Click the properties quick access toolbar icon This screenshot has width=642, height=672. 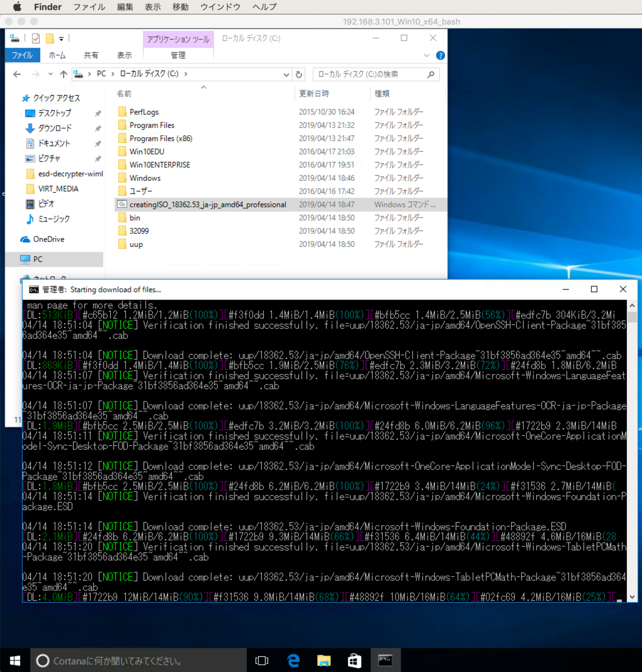coord(36,38)
